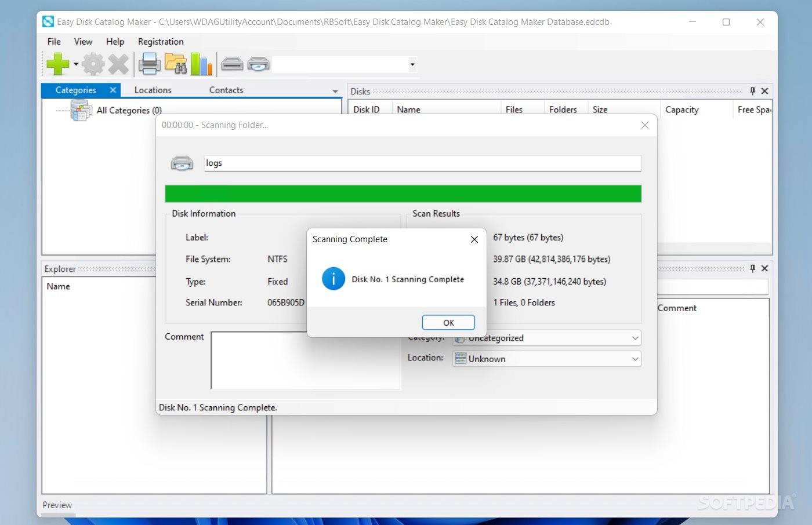
Task: Click the gray gear properties icon
Action: [93, 64]
